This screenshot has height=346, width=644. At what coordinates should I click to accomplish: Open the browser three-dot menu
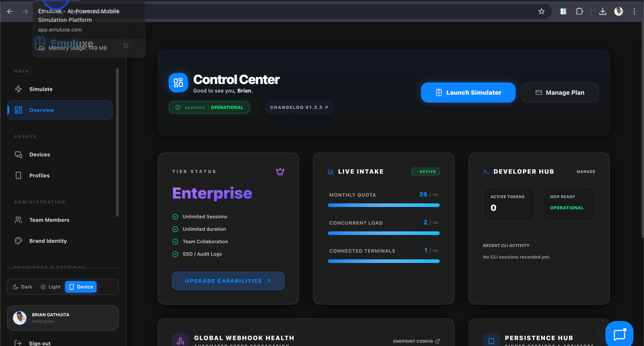point(634,11)
